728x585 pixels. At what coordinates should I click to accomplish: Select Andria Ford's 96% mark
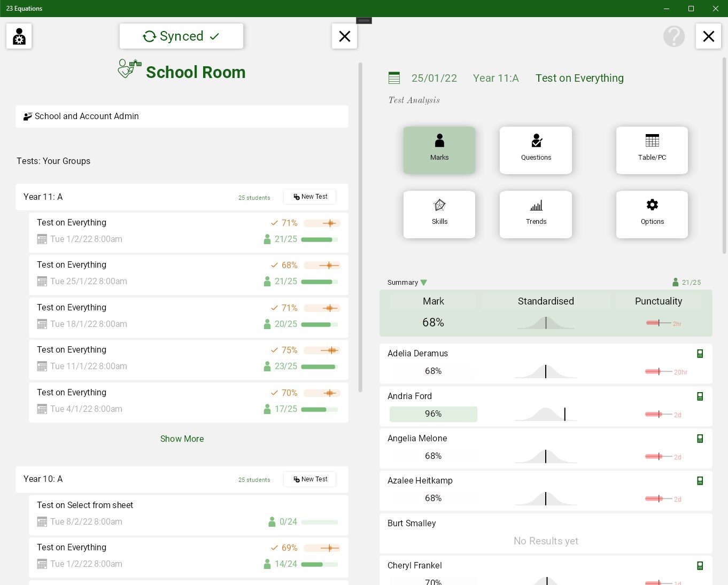(433, 414)
